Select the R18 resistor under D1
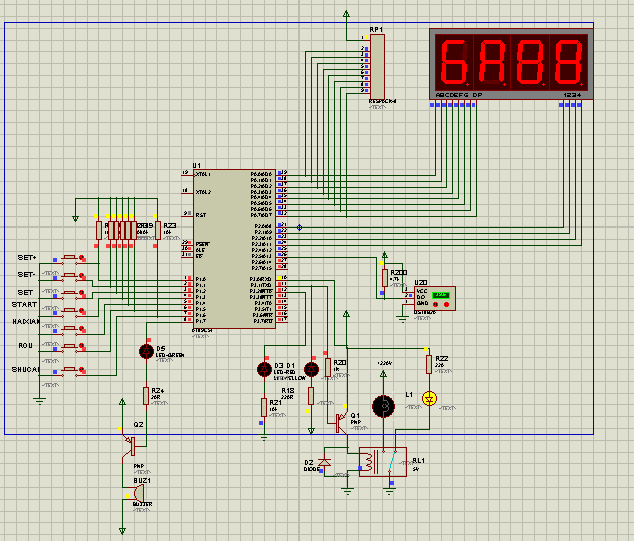Viewport: 634px width, 541px height. tap(311, 395)
